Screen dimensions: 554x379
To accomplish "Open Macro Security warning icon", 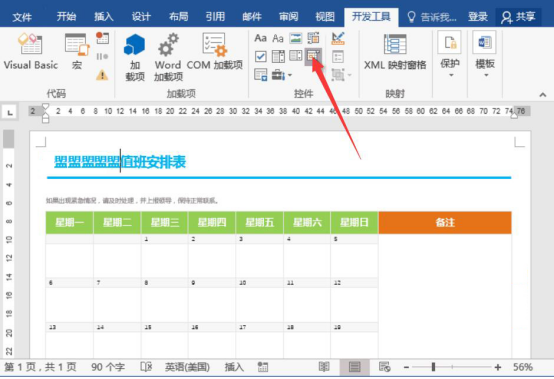I will 102,75.
